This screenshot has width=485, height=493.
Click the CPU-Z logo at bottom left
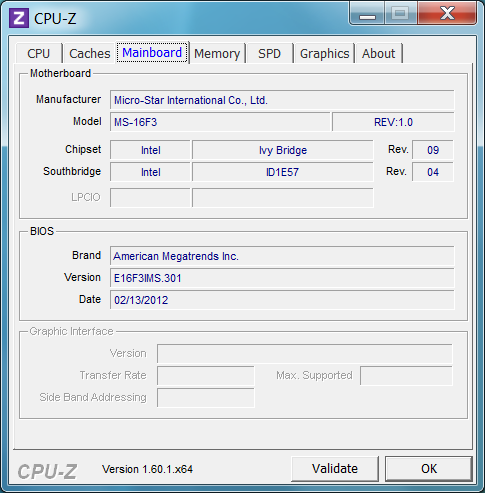tap(47, 471)
